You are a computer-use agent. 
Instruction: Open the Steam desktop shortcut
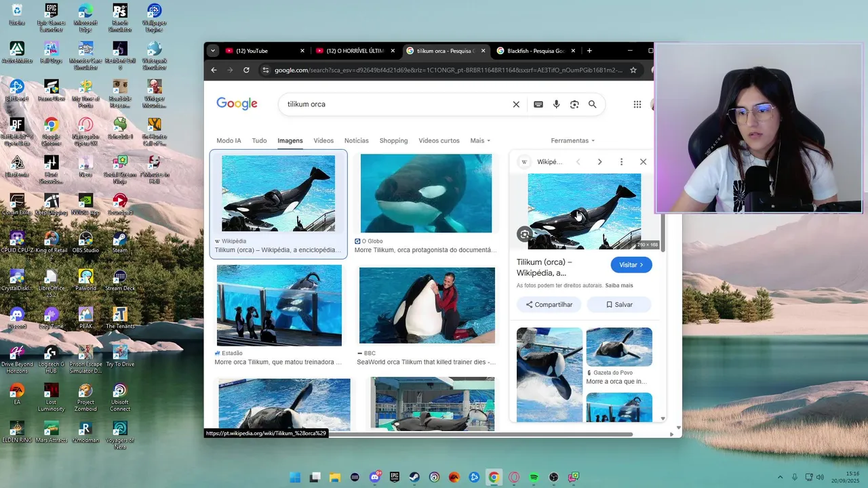[x=120, y=243]
